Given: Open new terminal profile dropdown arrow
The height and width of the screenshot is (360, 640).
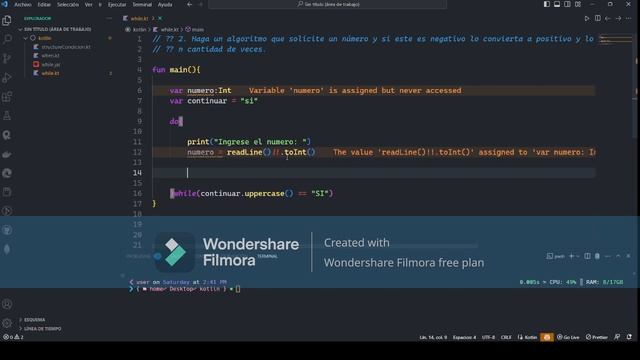Looking at the screenshot, I should click(x=578, y=256).
